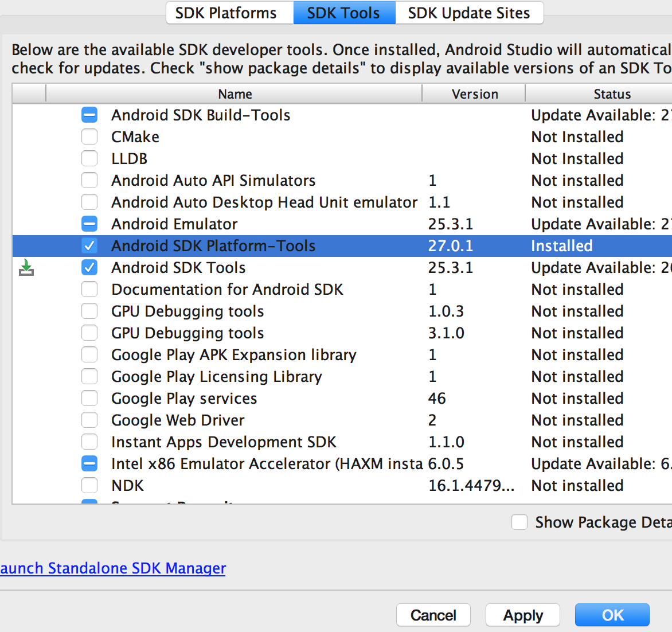Check the CMake checkbox
The width and height of the screenshot is (672, 632).
tap(89, 136)
